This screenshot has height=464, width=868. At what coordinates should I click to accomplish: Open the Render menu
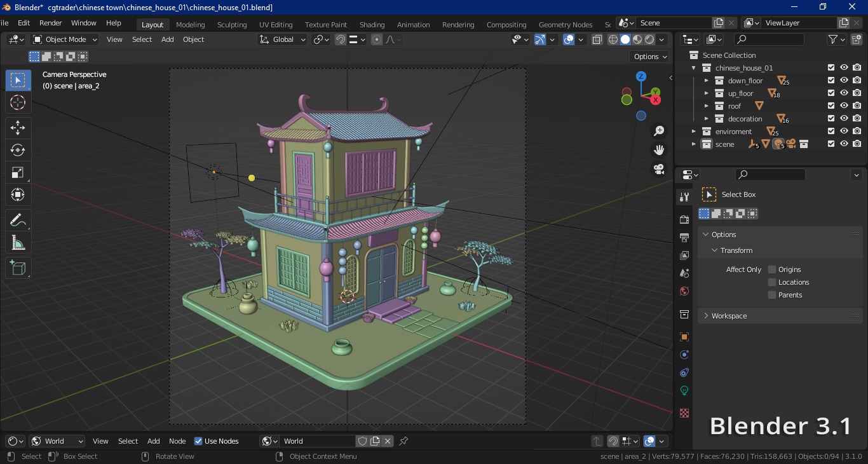(x=51, y=23)
